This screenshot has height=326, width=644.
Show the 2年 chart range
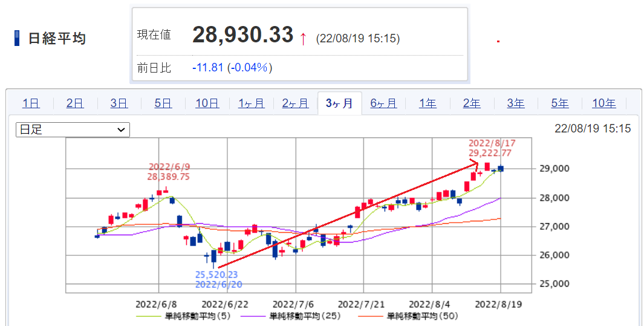[472, 103]
